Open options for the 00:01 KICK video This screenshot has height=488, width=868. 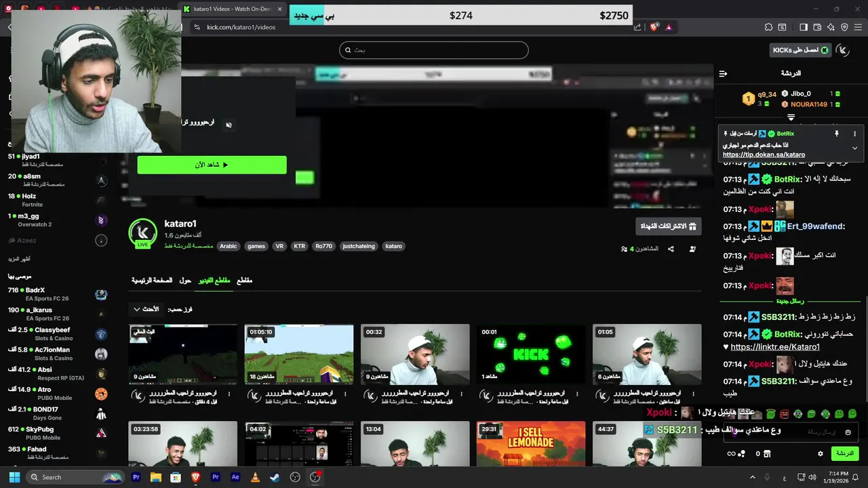577,393
